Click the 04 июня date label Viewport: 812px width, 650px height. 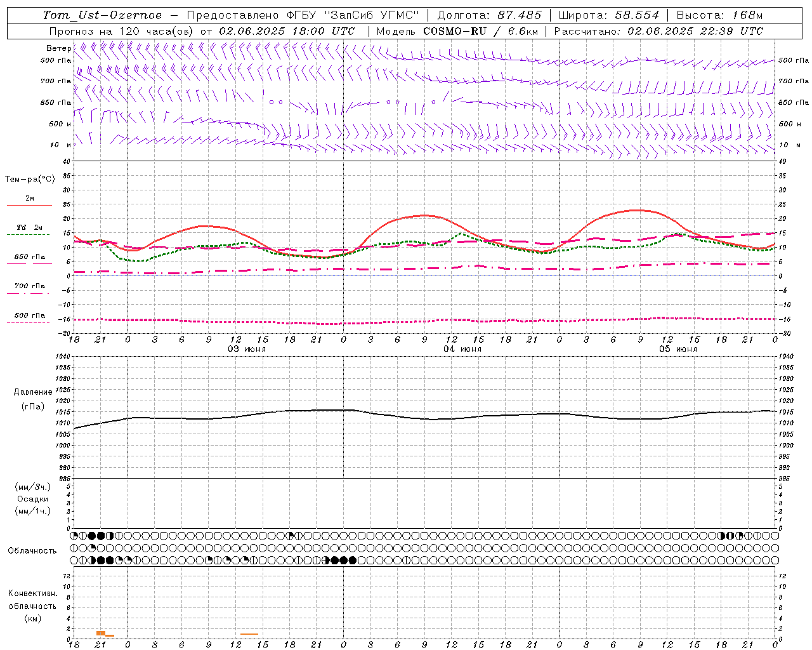pos(462,349)
